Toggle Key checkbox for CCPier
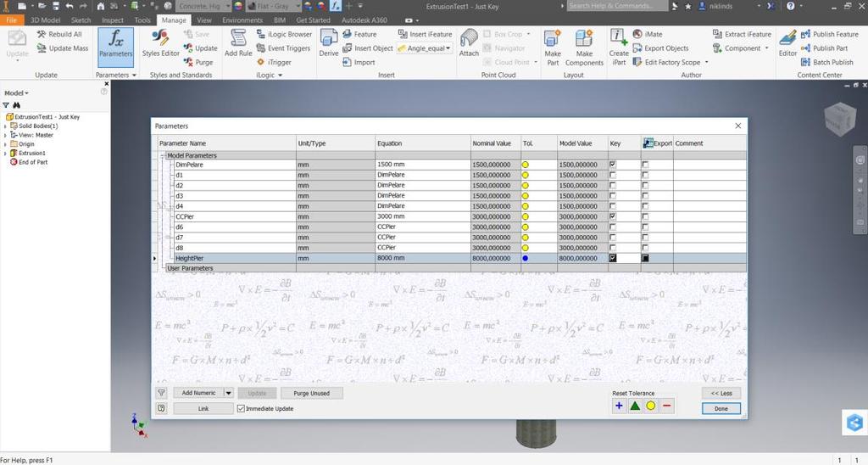The width and height of the screenshot is (868, 465). point(612,216)
